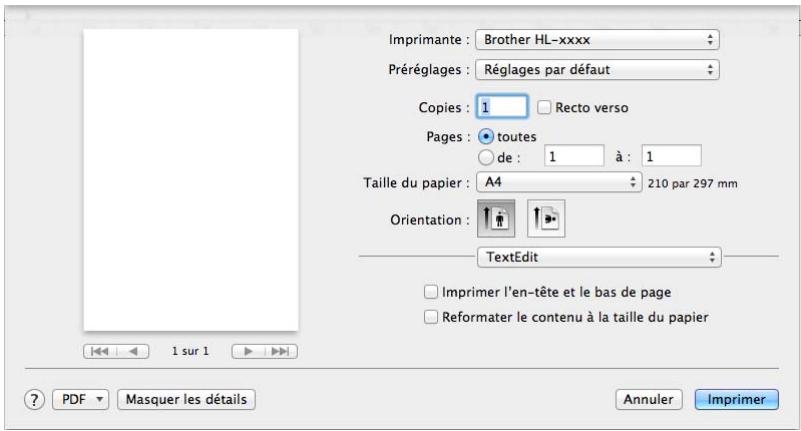
Task: Click the Annuler button
Action: pyautogui.click(x=649, y=399)
